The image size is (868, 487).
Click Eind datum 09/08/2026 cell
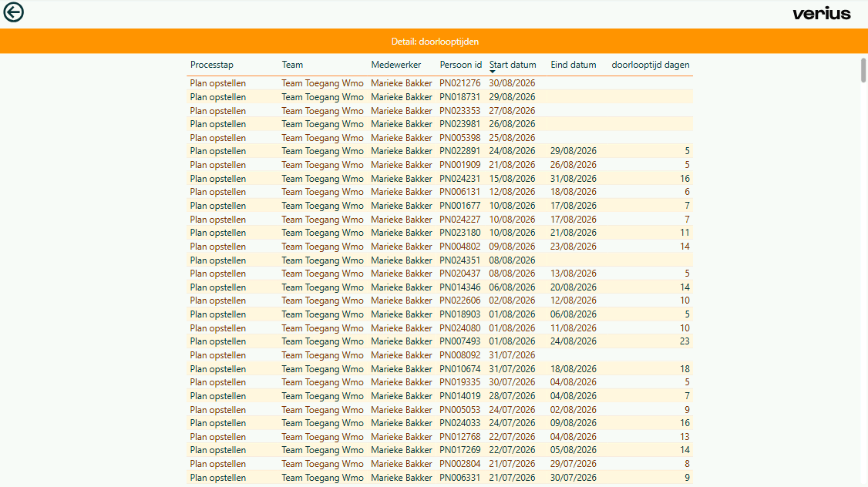[x=573, y=423]
